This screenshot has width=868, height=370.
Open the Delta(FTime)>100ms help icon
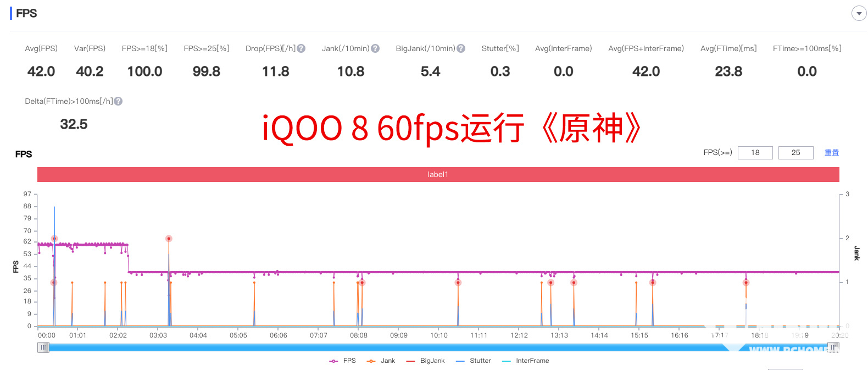tap(118, 101)
